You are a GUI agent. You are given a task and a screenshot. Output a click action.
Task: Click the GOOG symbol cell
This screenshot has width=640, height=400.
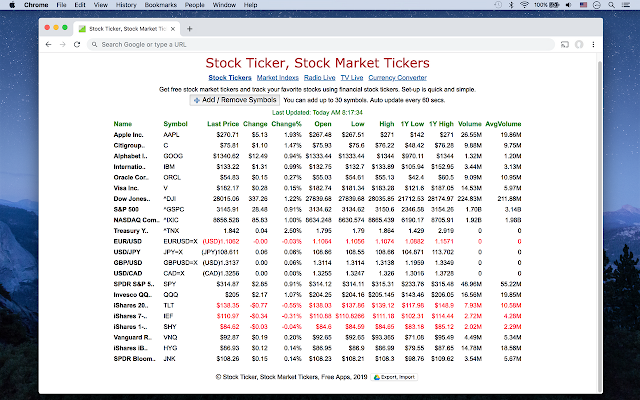tap(173, 156)
